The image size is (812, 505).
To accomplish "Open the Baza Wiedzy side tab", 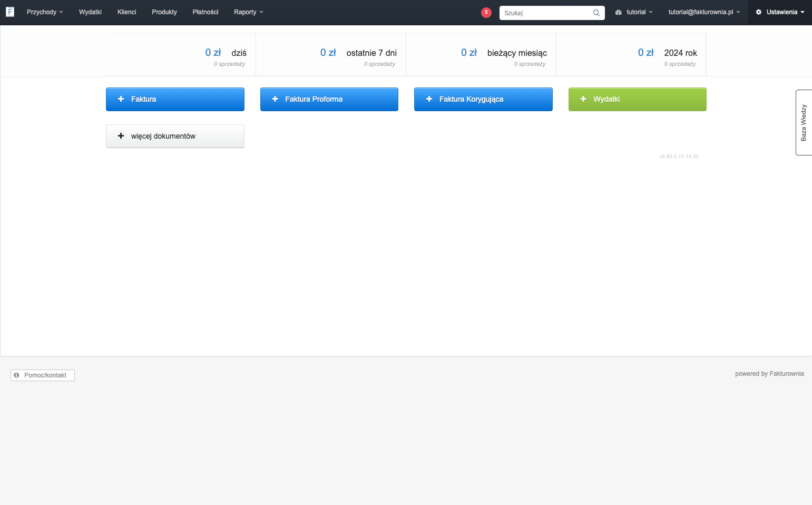I will tap(804, 122).
